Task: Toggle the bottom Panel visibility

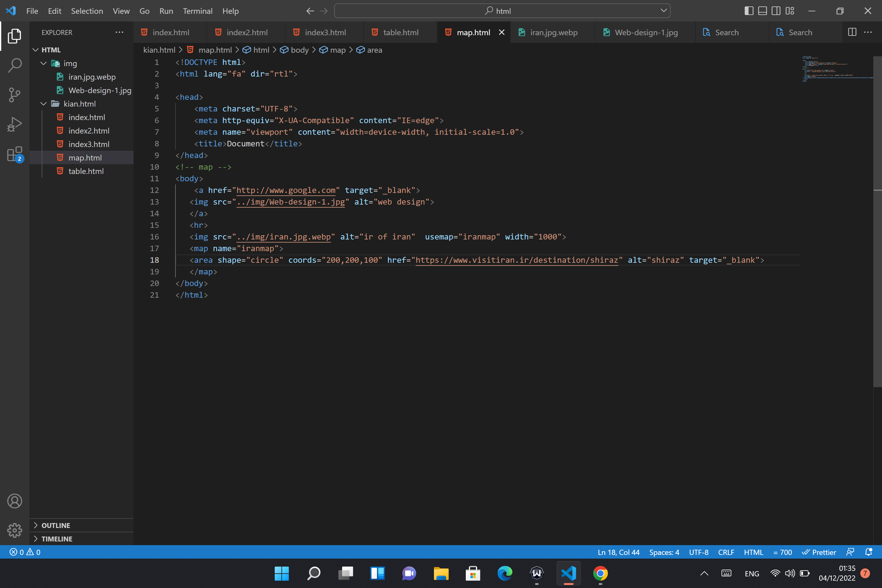Action: (x=762, y=11)
